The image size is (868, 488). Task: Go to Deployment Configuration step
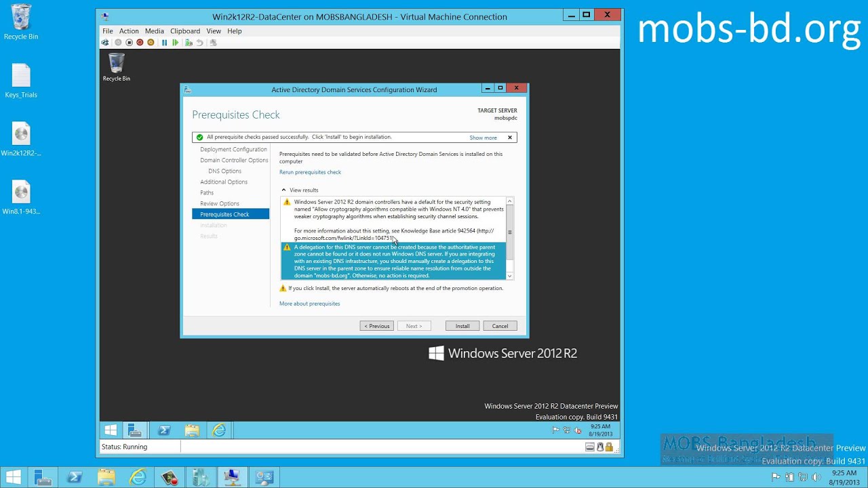pos(233,149)
